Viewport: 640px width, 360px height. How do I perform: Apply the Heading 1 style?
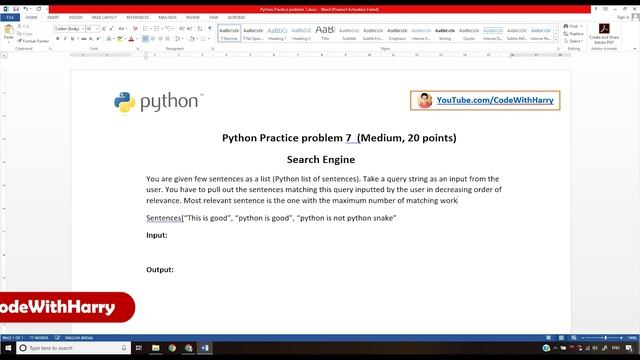coord(277,33)
